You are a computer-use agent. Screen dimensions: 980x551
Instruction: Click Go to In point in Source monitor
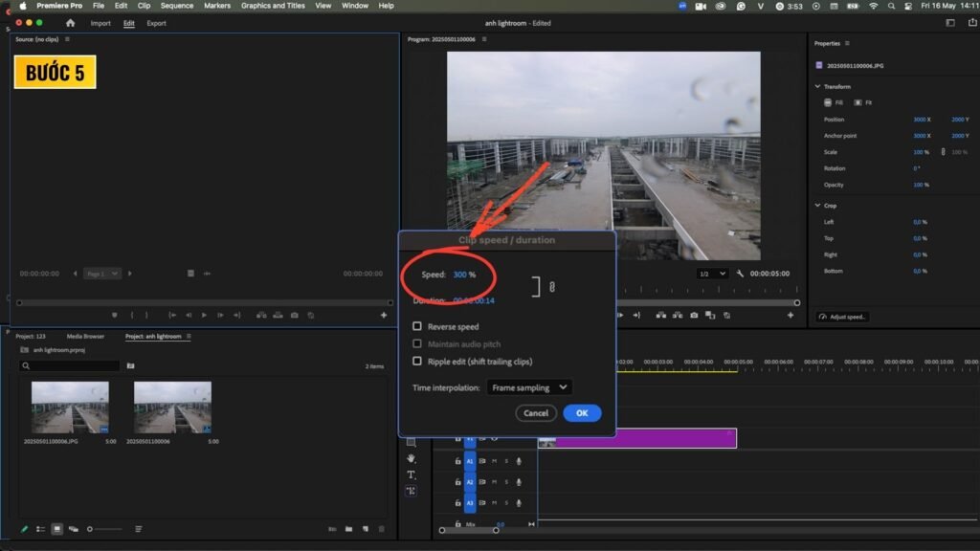(172, 316)
